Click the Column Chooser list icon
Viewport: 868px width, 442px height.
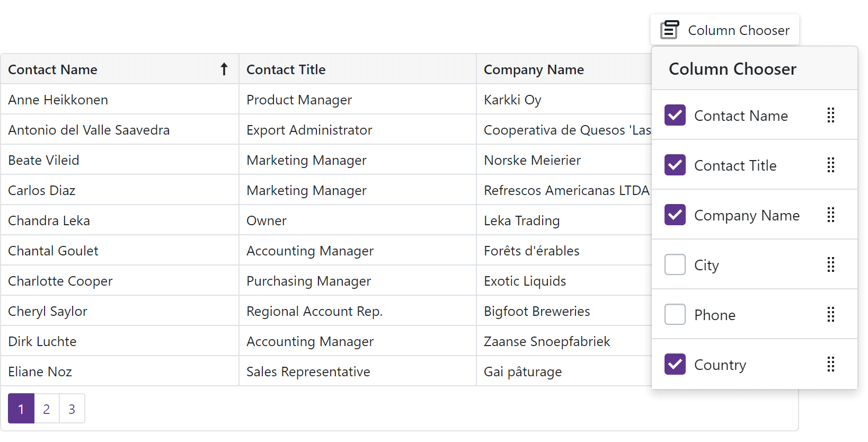point(670,30)
